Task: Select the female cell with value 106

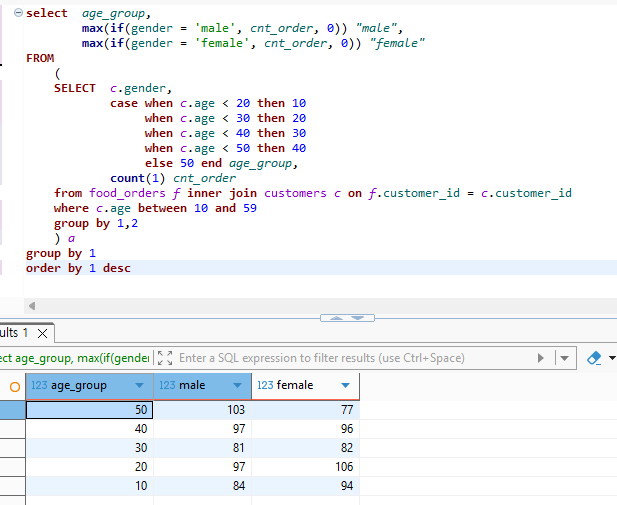Action: click(x=305, y=466)
